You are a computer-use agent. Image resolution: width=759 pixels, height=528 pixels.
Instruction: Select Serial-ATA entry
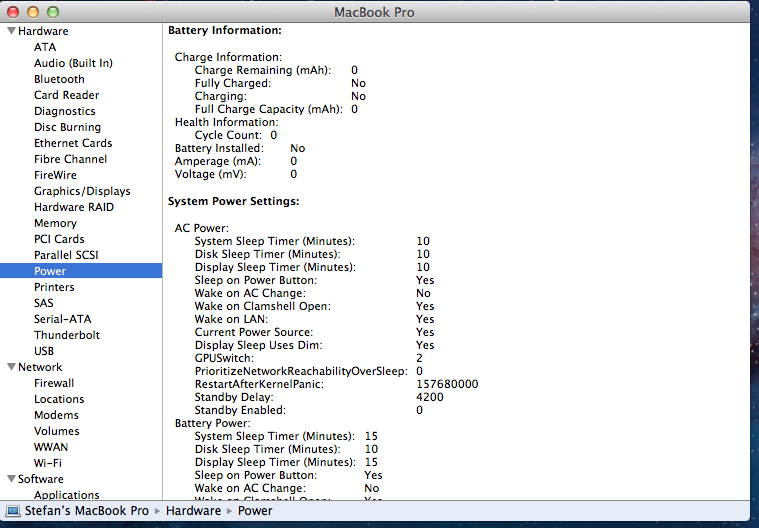pos(62,319)
